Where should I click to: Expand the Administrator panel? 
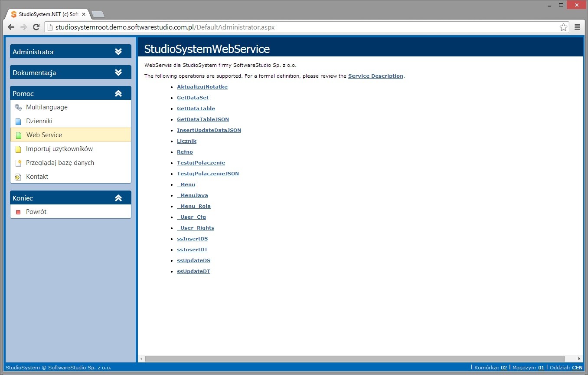(71, 52)
